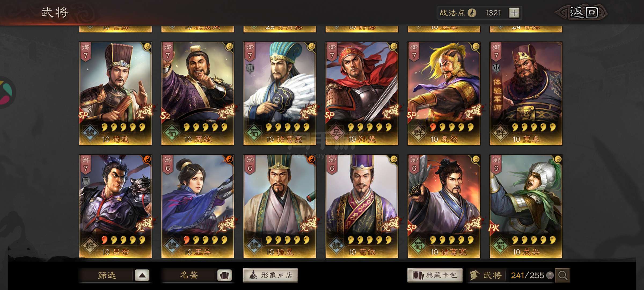Click the info exclamation icon beside 241/255
Image resolution: width=644 pixels, height=290 pixels.
[550, 275]
